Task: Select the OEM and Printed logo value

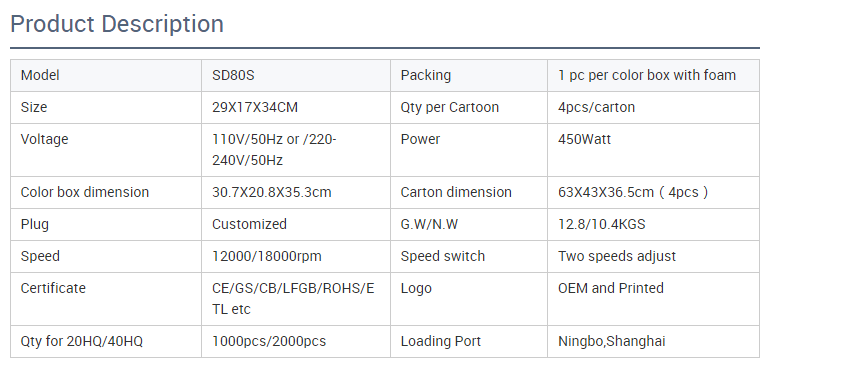Action: click(611, 288)
